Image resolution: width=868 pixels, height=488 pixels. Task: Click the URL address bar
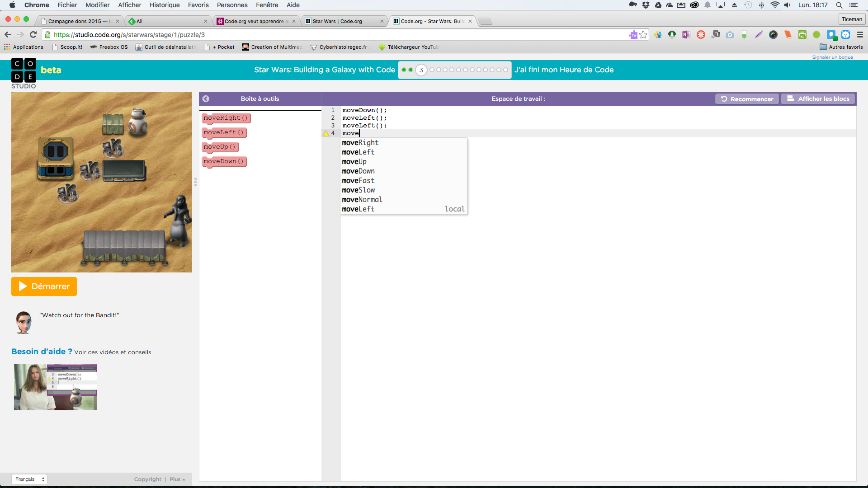339,35
